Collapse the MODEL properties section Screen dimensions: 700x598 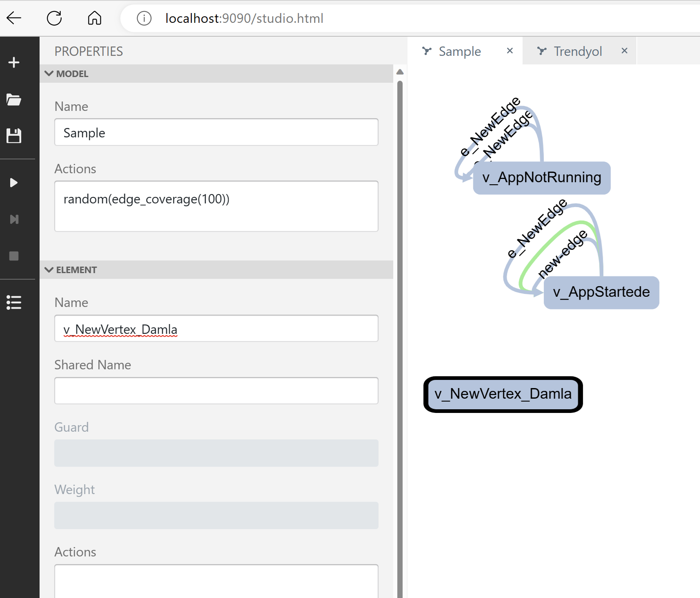(49, 73)
